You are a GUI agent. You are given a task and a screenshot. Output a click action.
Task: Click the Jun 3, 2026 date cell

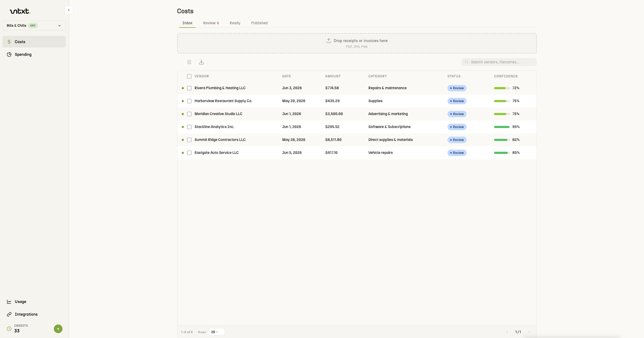pyautogui.click(x=292, y=88)
